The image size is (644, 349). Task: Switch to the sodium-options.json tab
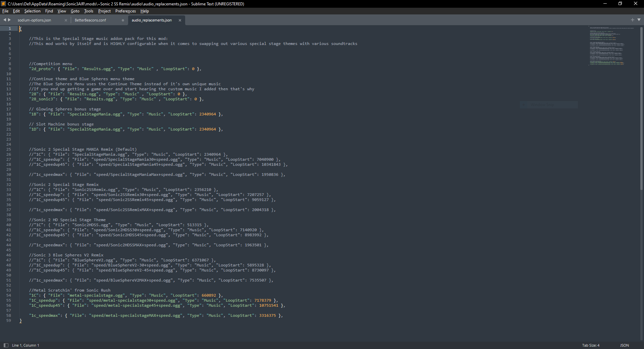click(x=35, y=20)
